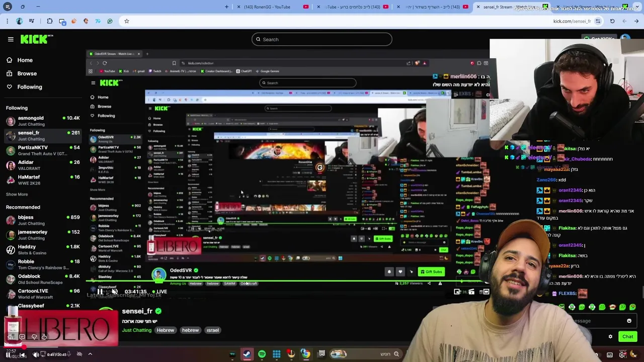Image resolution: width=644 pixels, height=362 pixels.
Task: Go back with browser back arrow
Action: [x=636, y=21]
